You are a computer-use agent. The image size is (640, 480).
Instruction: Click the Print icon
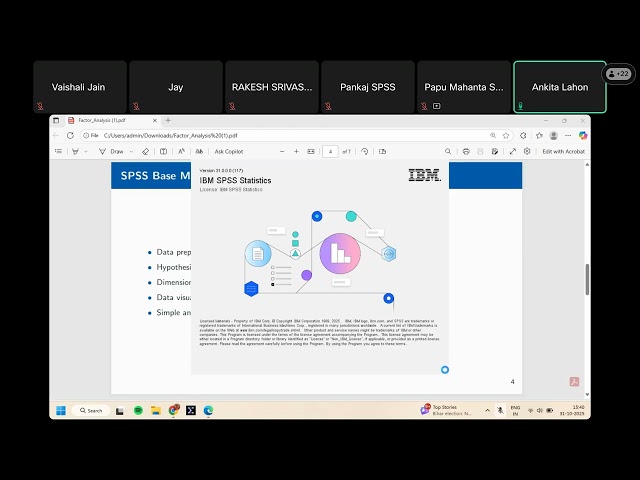point(466,151)
